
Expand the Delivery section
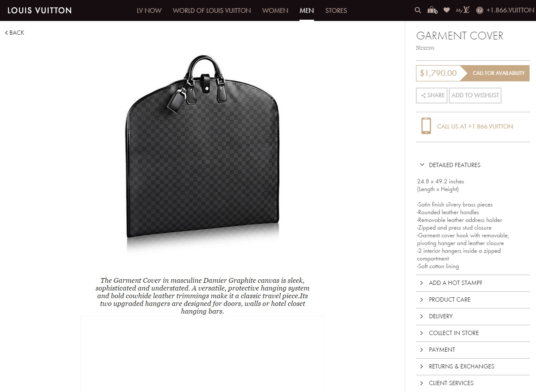(x=473, y=316)
